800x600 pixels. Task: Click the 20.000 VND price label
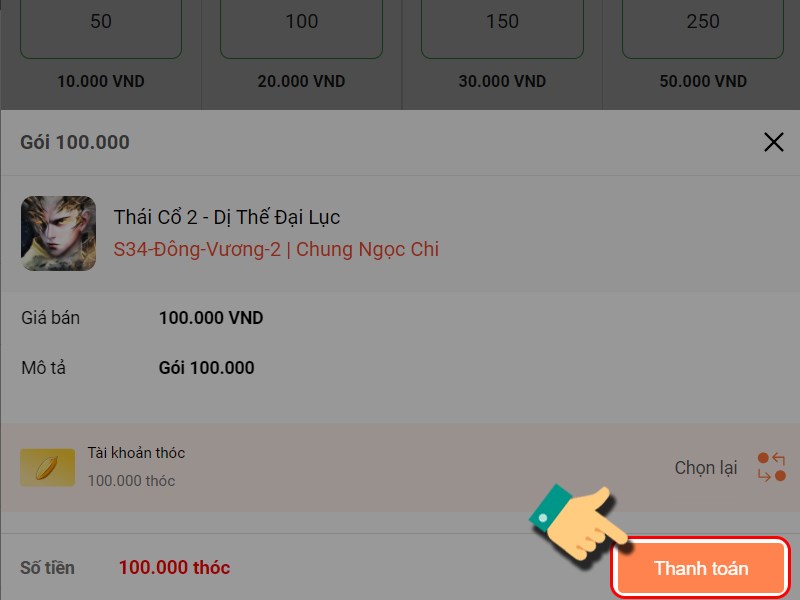[x=301, y=81]
